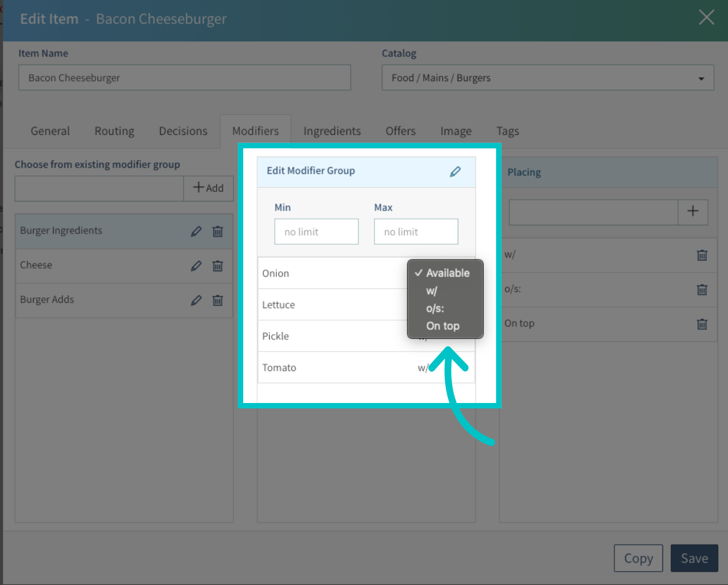Delete the Burger Ingredients modifier group
728x585 pixels.
click(x=218, y=231)
